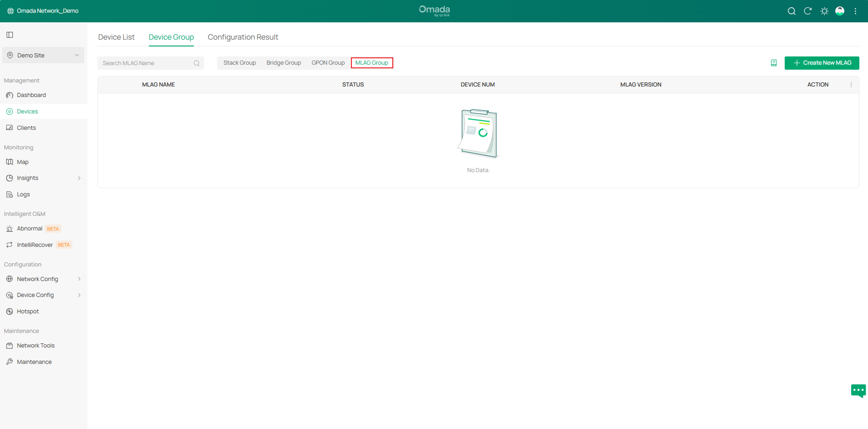Click the IntelliRecover loop icon
This screenshot has height=429, width=868.
point(9,245)
